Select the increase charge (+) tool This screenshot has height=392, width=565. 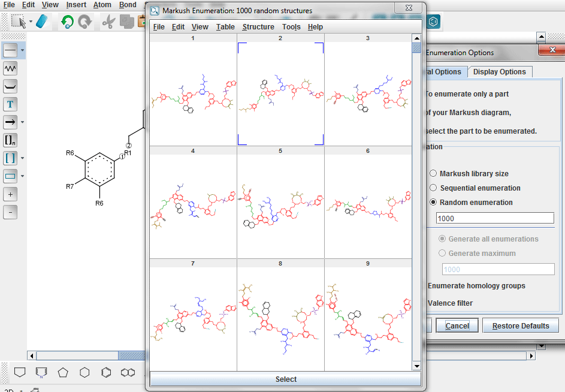tap(10, 194)
